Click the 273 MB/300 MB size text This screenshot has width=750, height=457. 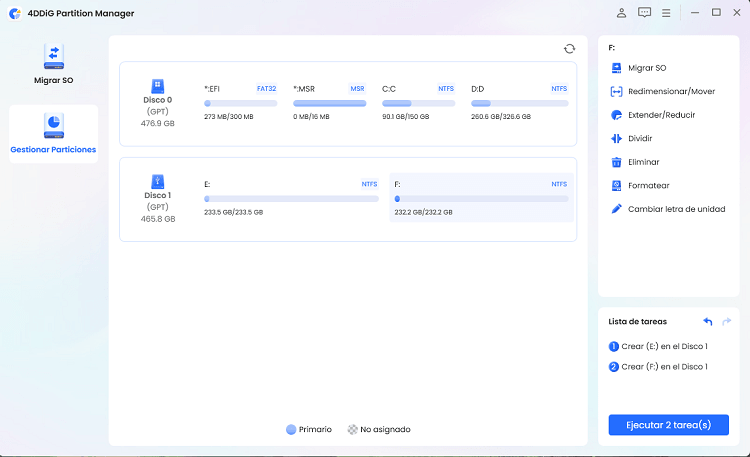pyautogui.click(x=229, y=116)
